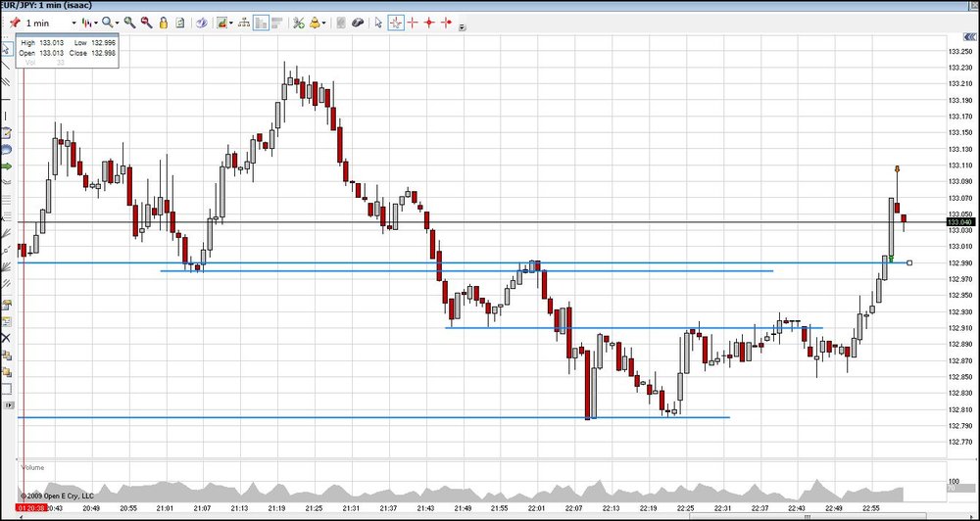980x521 pixels.
Task: Select the arrow pointer cursor mode
Action: tap(378, 24)
